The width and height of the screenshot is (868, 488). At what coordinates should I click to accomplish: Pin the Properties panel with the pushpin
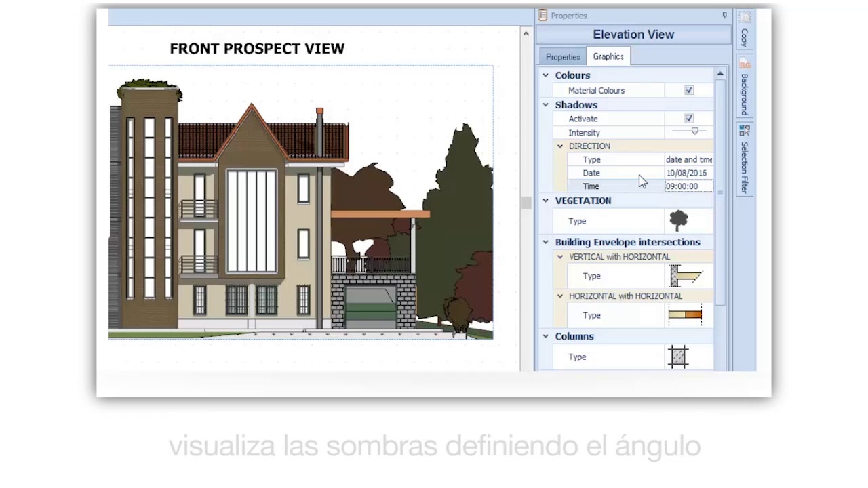pyautogui.click(x=724, y=15)
